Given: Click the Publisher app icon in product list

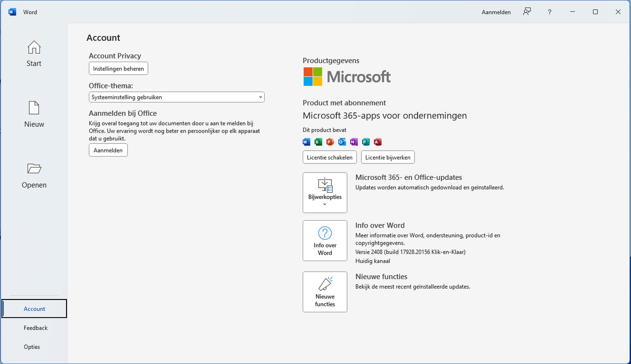Looking at the screenshot, I should tap(366, 142).
